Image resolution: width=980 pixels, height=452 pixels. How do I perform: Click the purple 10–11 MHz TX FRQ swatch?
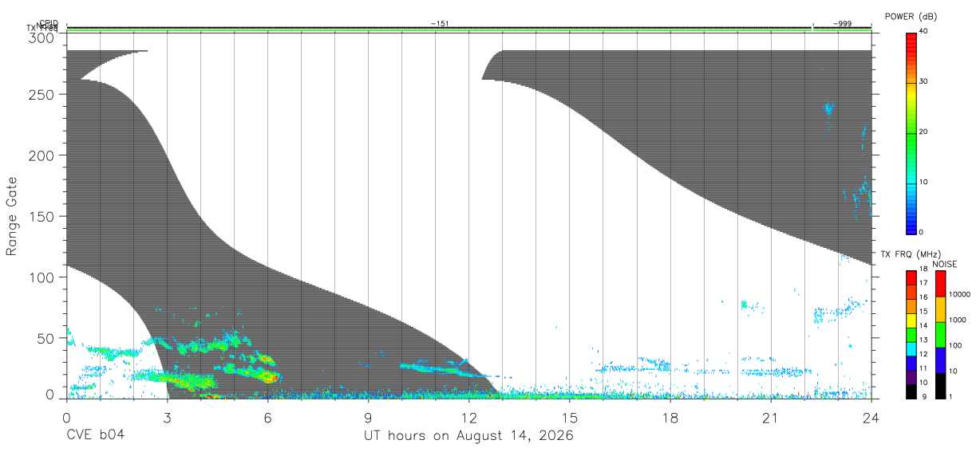911,378
